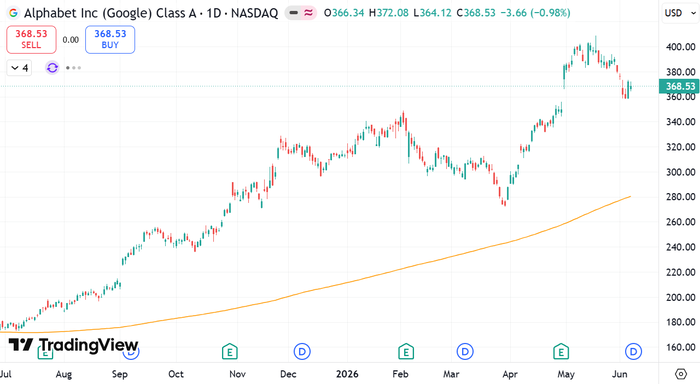Click the 180.00 price axis label
700x384 pixels.
tap(680, 322)
